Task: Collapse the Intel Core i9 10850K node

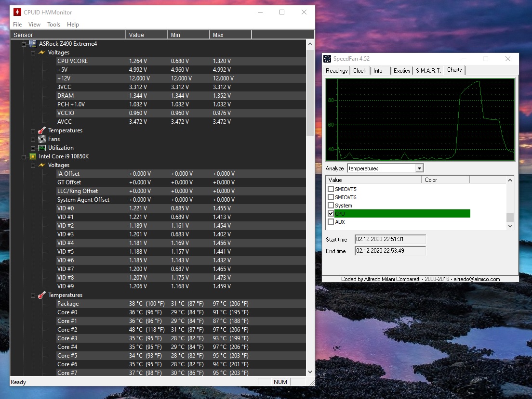Action: 24,157
